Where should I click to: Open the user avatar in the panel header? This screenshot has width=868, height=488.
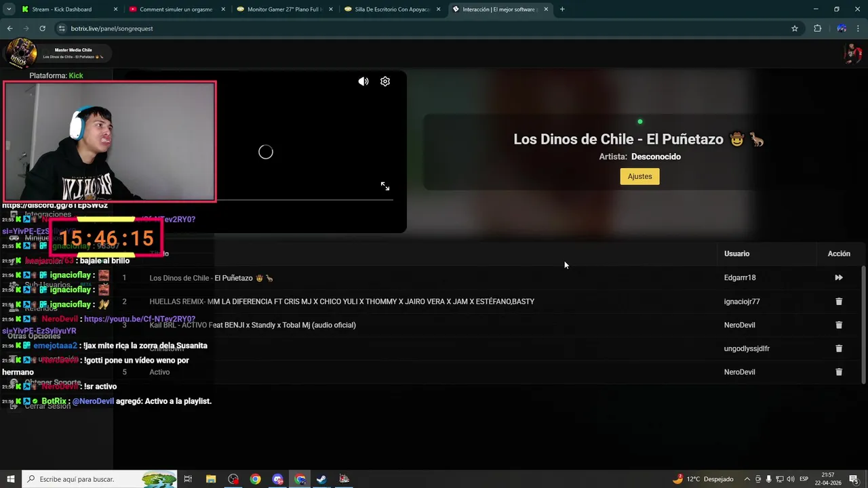click(x=852, y=54)
